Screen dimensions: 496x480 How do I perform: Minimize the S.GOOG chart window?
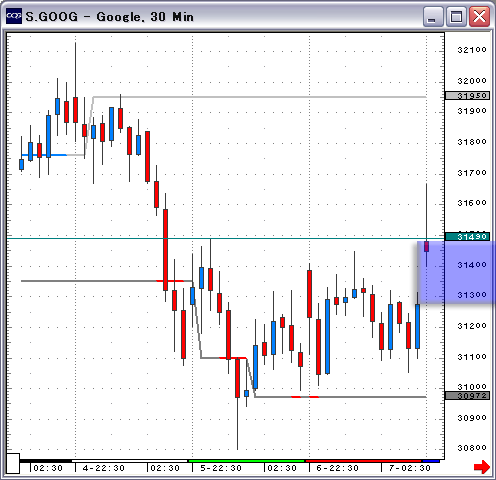pos(432,16)
